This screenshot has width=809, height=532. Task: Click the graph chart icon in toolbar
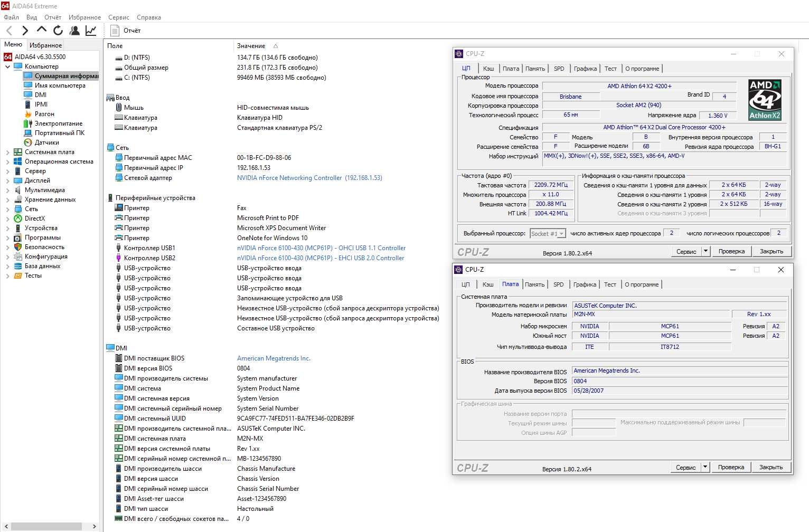91,31
